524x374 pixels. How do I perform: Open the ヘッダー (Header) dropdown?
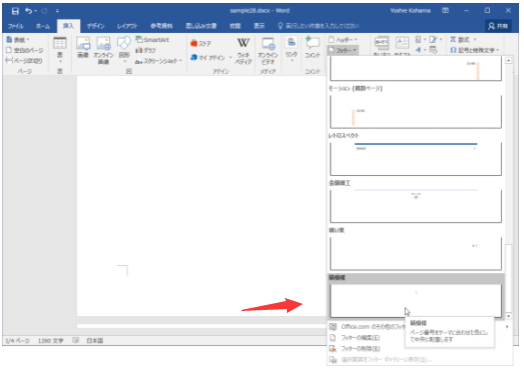tap(343, 40)
